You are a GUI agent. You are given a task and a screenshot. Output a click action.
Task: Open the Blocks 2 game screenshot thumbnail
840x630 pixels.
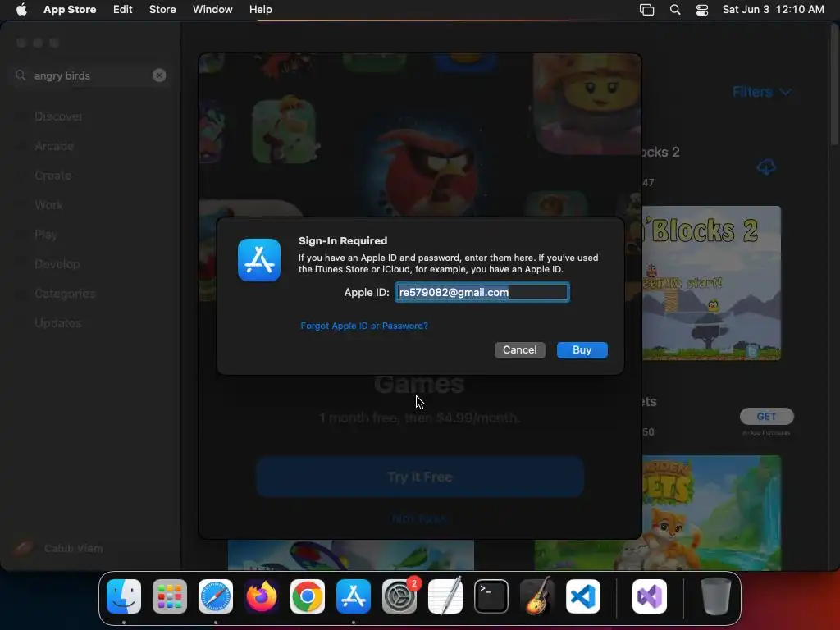coord(711,283)
